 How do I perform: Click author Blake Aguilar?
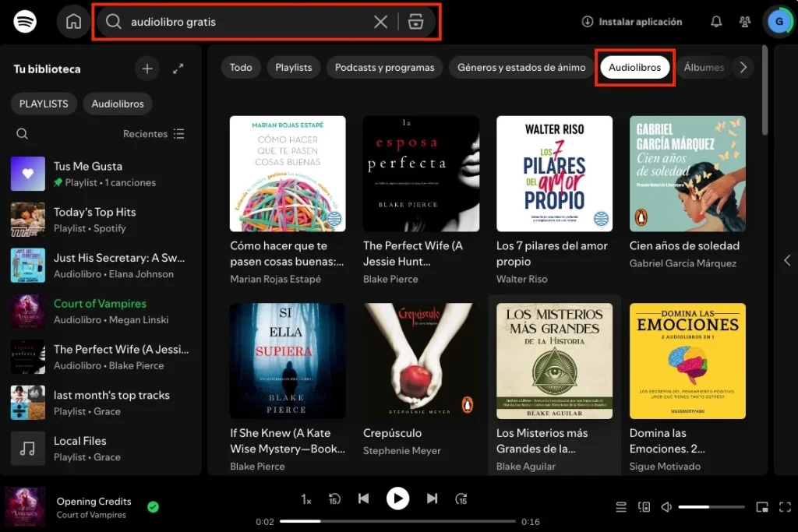click(526, 467)
